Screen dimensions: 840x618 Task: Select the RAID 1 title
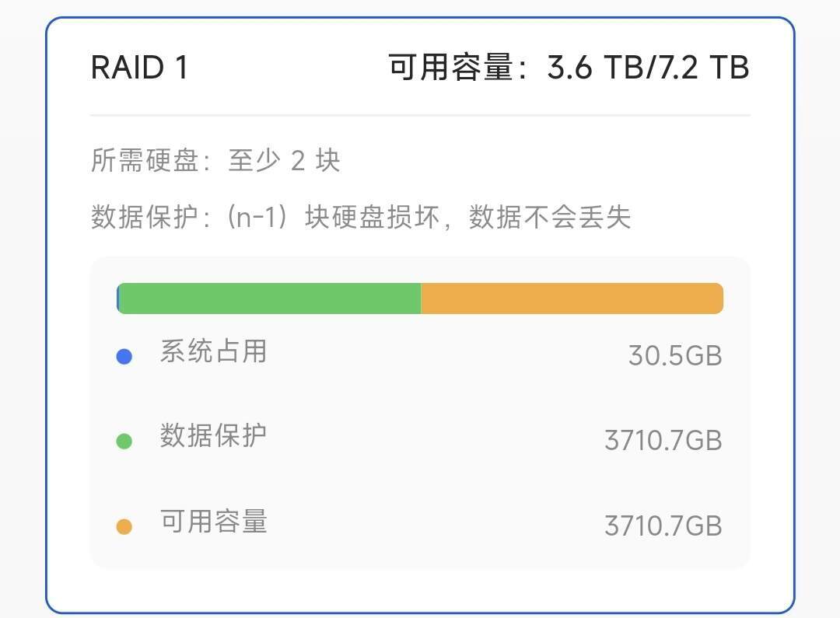coord(140,68)
